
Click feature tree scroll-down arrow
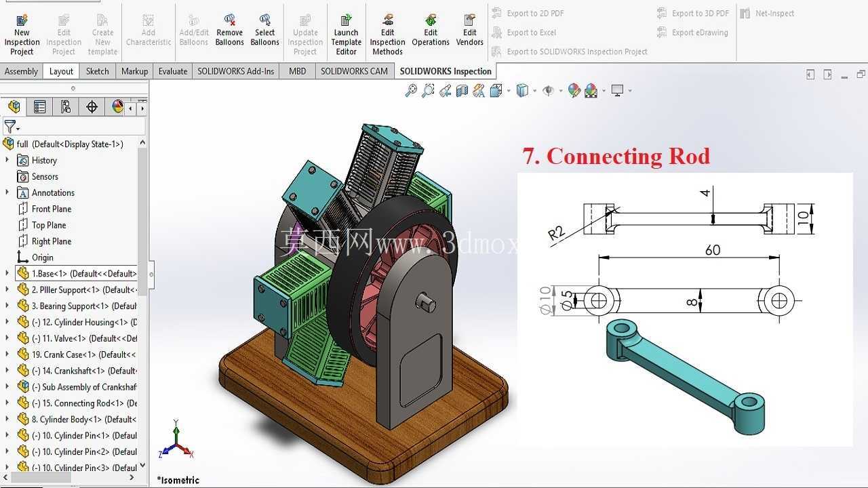tap(142, 466)
